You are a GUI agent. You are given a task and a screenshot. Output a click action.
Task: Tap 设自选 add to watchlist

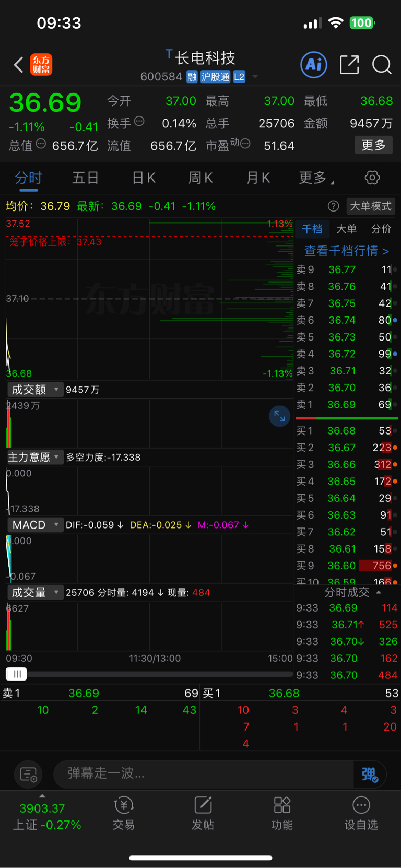point(361,814)
